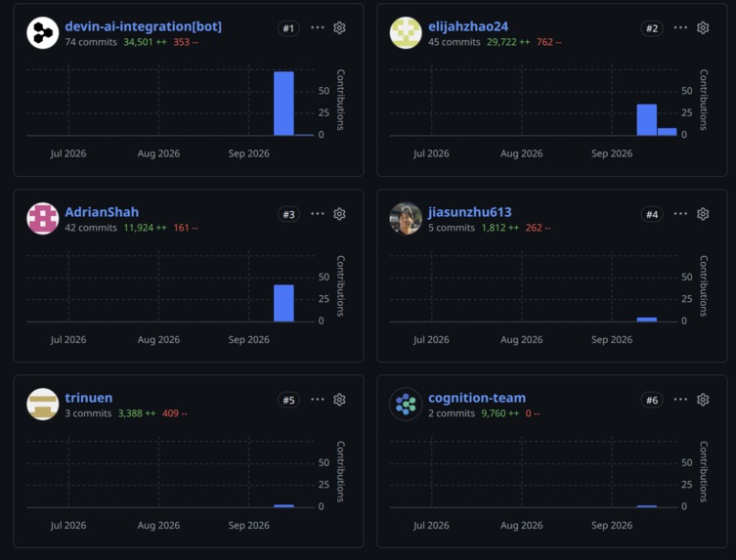736x560 pixels.
Task: Open devin-ai-integration[bot] profile link
Action: [143, 26]
